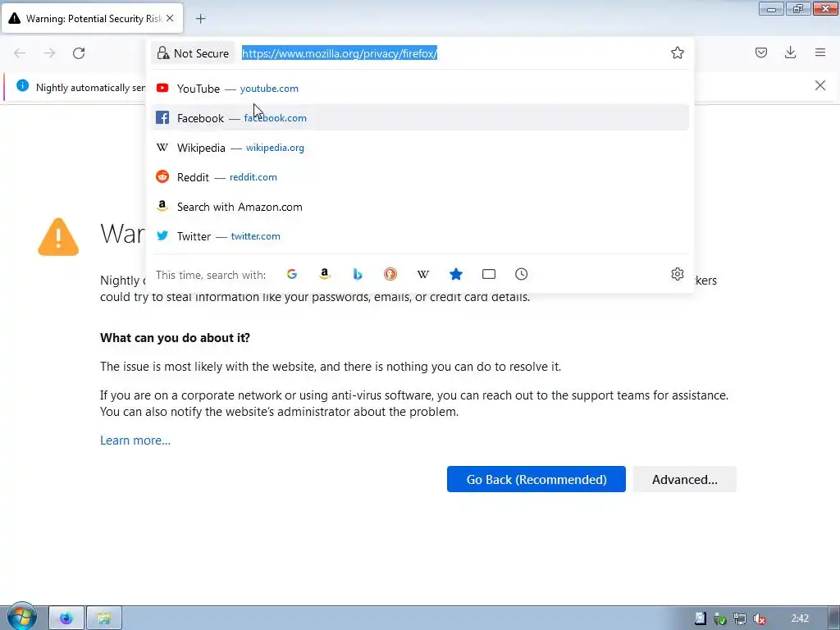The image size is (840, 630).
Task: Select the Wikipedia suggestion row
Action: tap(420, 148)
